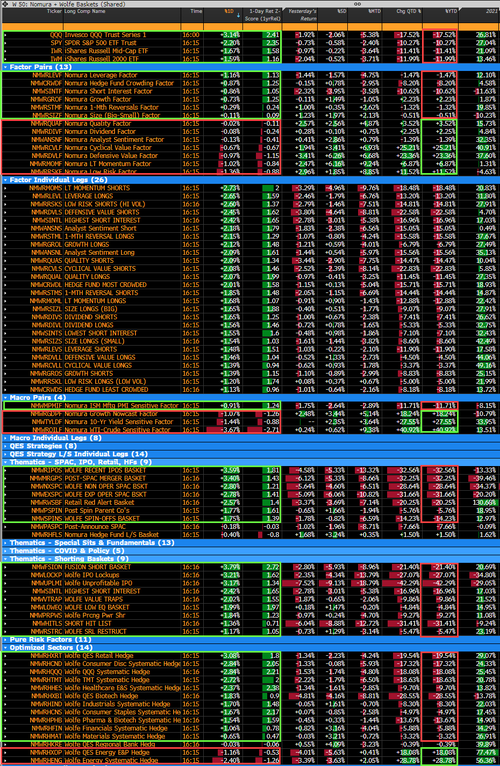Select LOW RISK SHORTS (HI VOL)
Screen dimensions: 500x766
(250, 204)
